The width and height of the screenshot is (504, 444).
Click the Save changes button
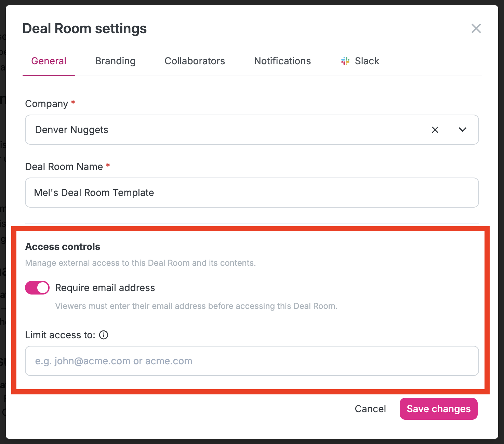(439, 409)
